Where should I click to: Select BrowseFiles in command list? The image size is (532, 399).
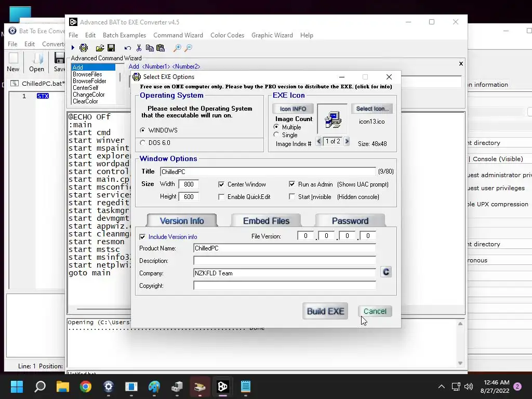pos(87,74)
